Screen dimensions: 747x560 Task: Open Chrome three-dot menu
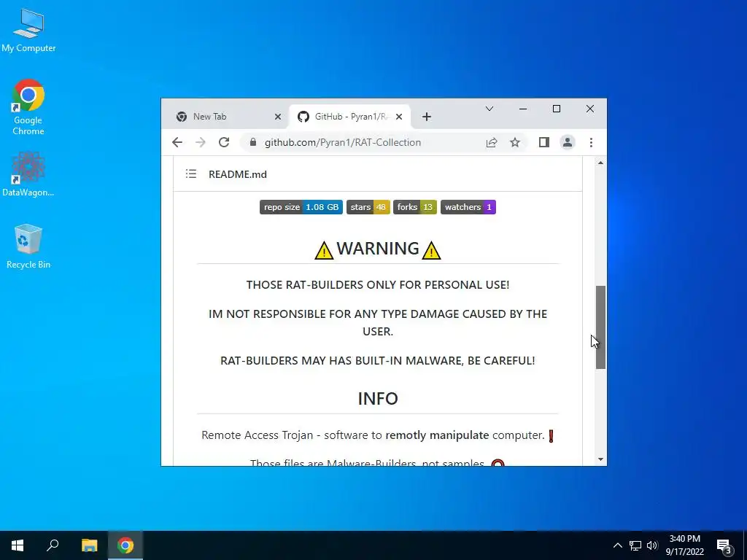(x=591, y=142)
